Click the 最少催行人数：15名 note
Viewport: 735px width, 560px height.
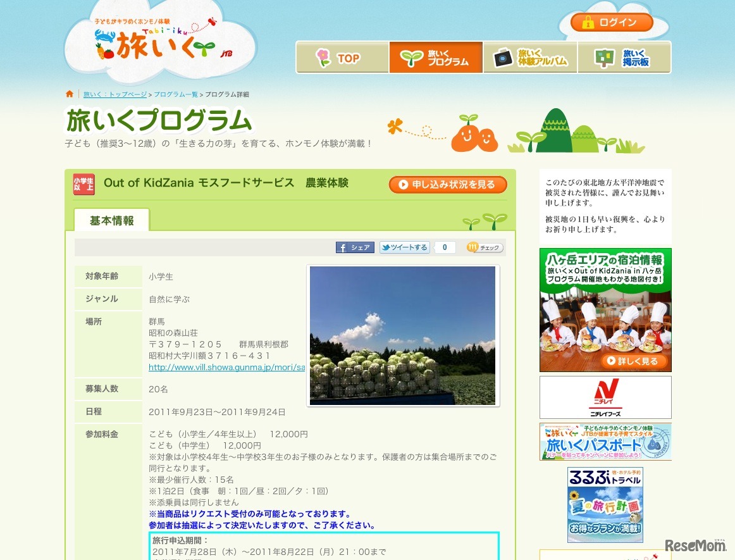[191, 480]
